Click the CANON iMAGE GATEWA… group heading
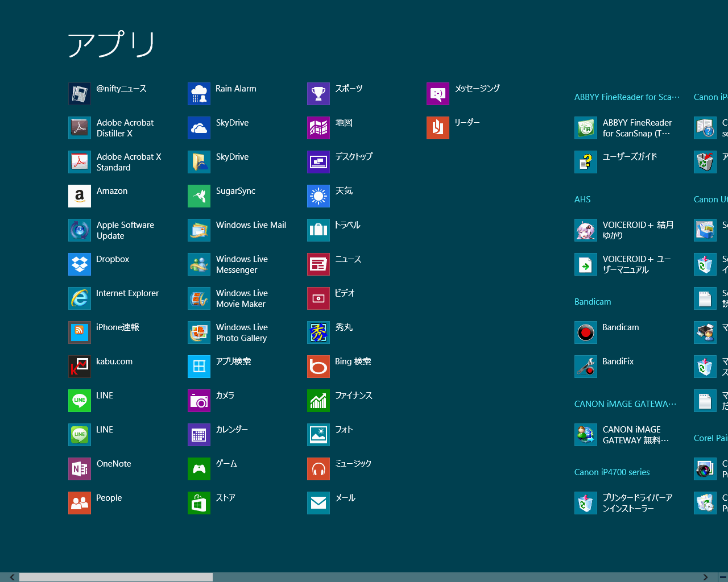This screenshot has height=582, width=728. coord(626,404)
